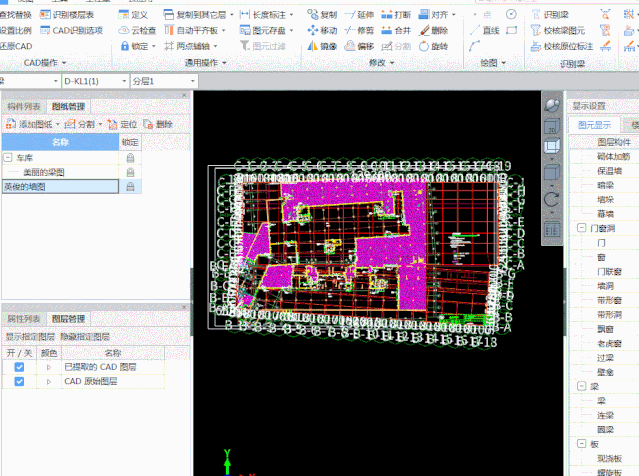Toggle the CAD 原始图层 checkbox
639x476 pixels.
coord(19,381)
